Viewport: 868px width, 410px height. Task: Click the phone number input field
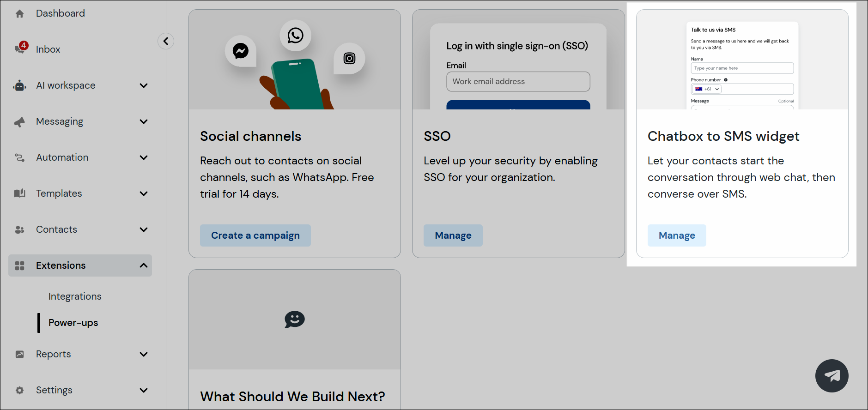pyautogui.click(x=758, y=89)
